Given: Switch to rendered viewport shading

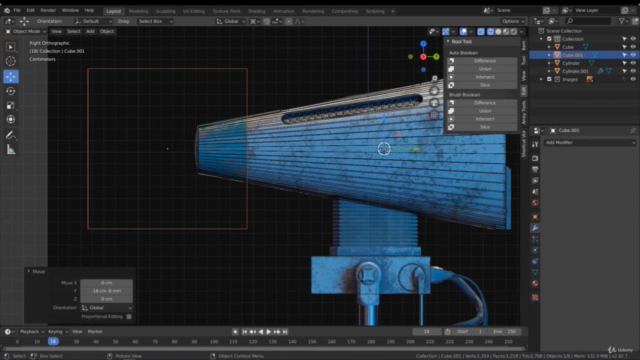Looking at the screenshot, I should coord(514,31).
